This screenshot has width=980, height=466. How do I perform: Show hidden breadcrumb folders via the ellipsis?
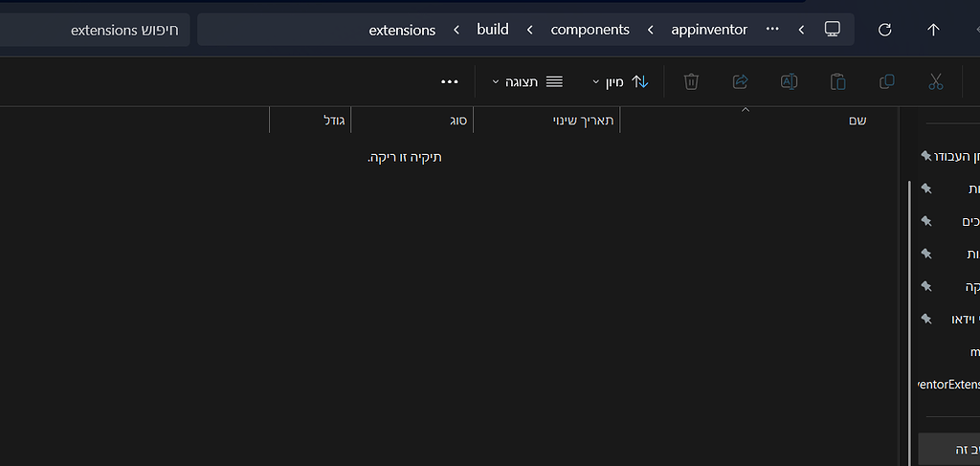(772, 30)
